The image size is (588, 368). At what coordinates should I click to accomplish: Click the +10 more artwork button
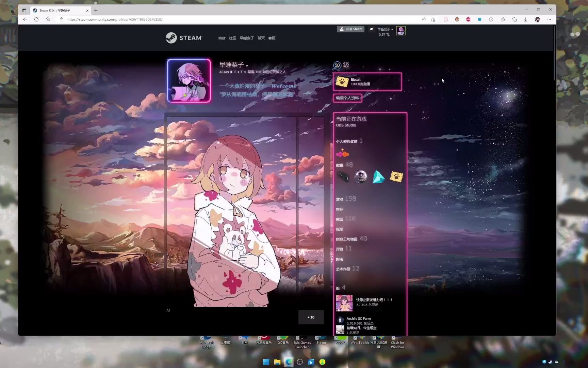point(311,317)
